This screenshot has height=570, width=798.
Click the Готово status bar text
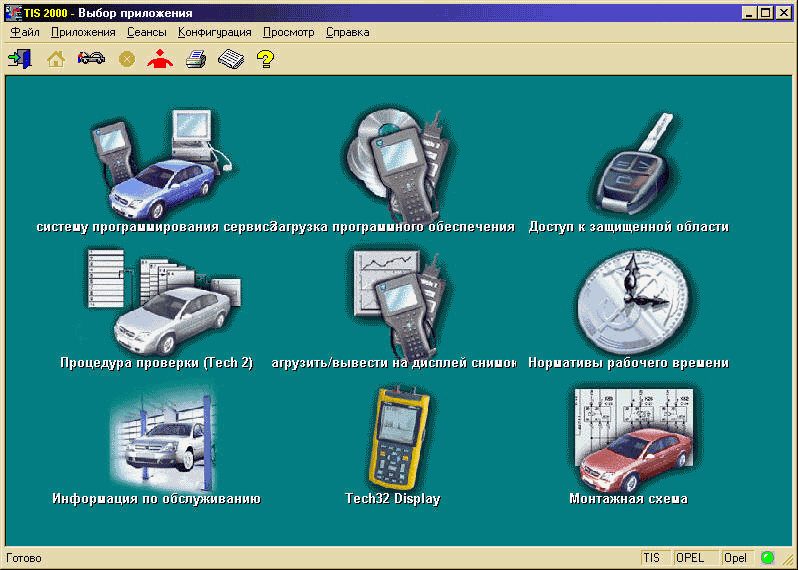tap(24, 558)
